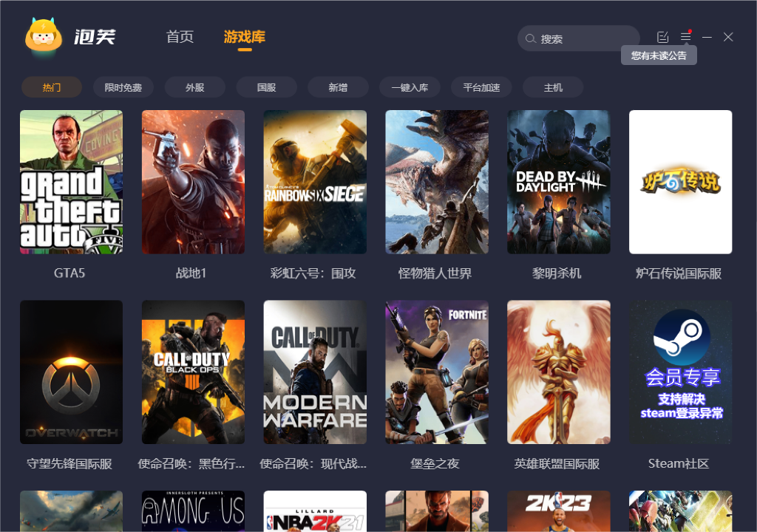Image resolution: width=757 pixels, height=532 pixels.
Task: Click the 守望先锋国际服 title text
Action: (x=69, y=463)
